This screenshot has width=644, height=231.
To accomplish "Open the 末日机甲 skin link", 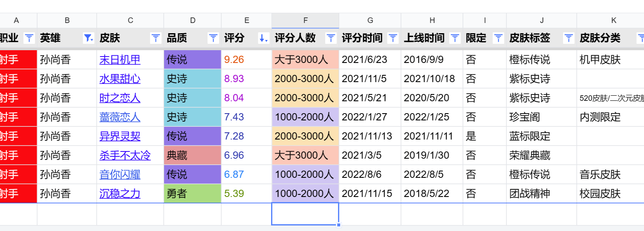I will pos(120,60).
